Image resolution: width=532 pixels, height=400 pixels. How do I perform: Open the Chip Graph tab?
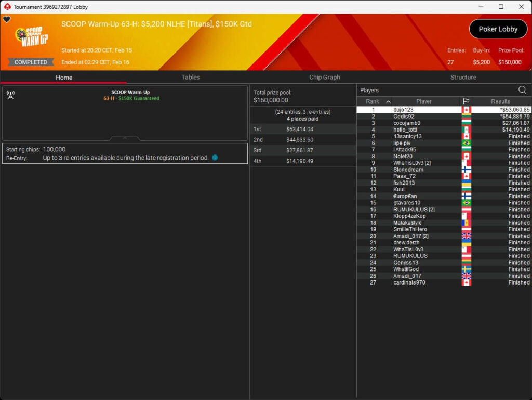coord(325,77)
